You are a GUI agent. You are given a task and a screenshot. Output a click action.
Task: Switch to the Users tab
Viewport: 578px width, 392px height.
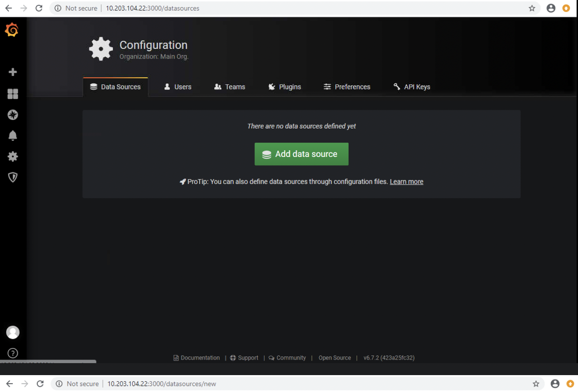178,87
